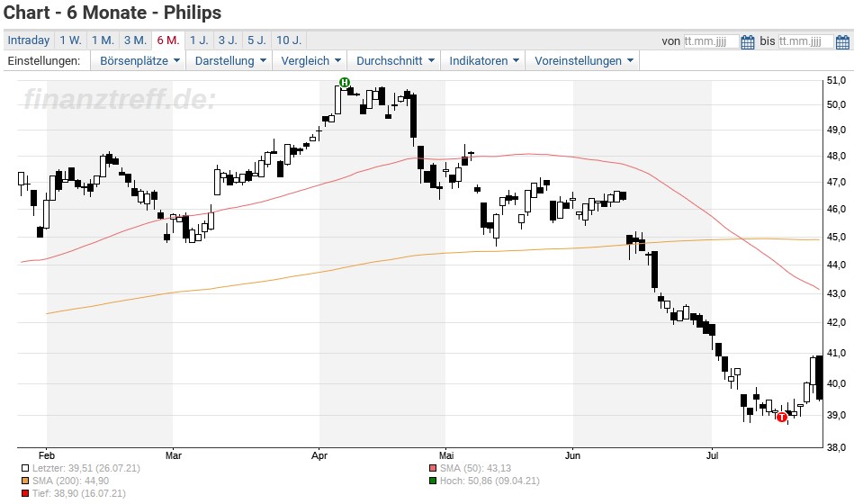This screenshot has width=854, height=504.
Task: Click the 'Apr' x-axis label
Action: (x=319, y=455)
